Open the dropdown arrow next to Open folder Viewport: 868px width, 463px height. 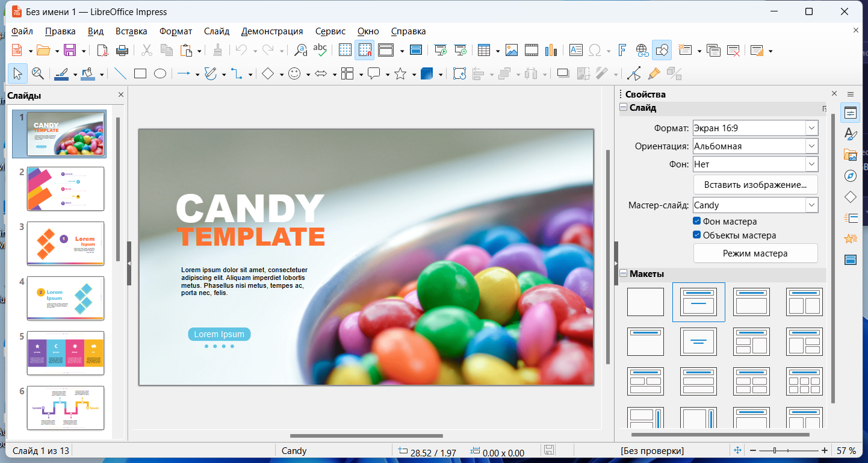coord(57,51)
